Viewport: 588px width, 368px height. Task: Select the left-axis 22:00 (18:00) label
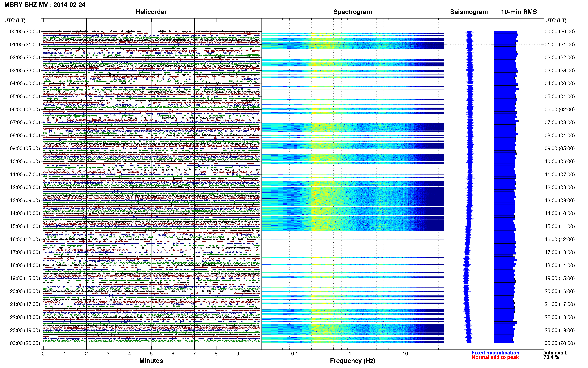(x=25, y=317)
